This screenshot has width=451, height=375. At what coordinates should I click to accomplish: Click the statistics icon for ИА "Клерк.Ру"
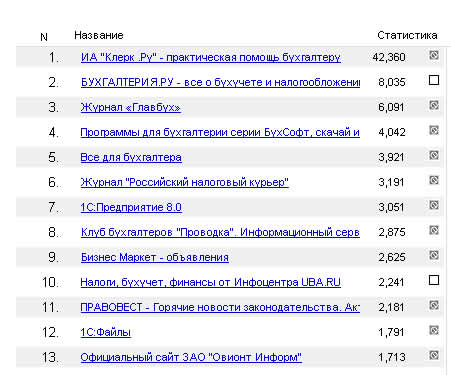(434, 55)
